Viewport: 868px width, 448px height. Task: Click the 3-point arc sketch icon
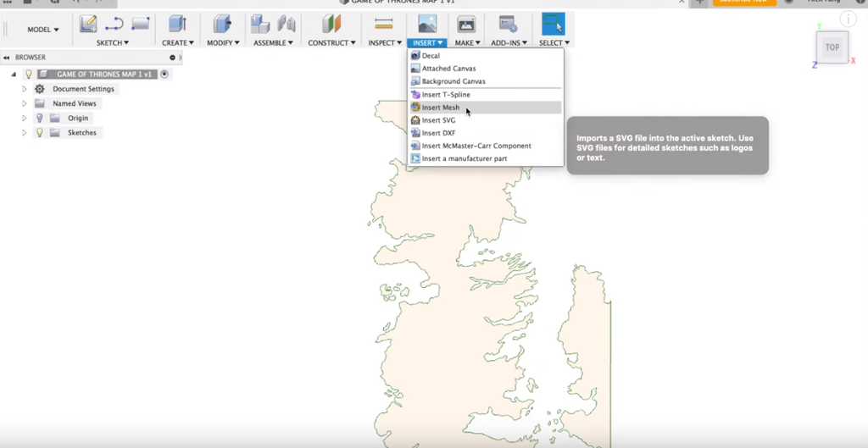point(114,25)
